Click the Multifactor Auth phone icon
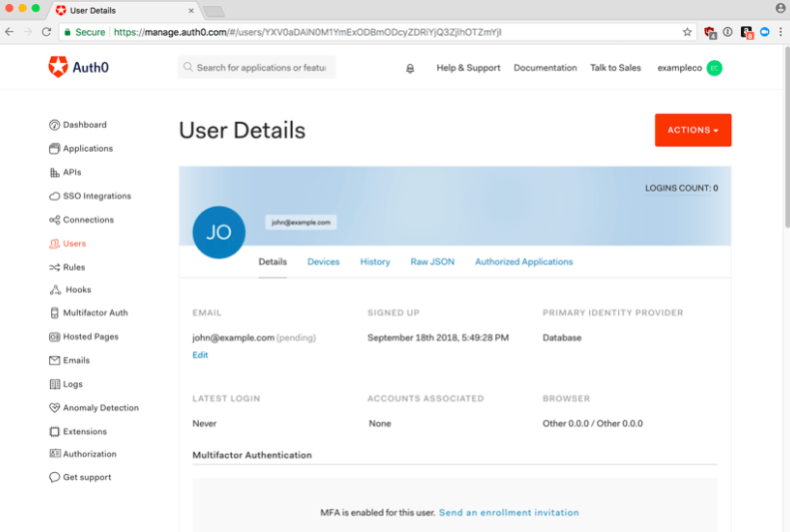This screenshot has height=532, width=790. coord(54,312)
